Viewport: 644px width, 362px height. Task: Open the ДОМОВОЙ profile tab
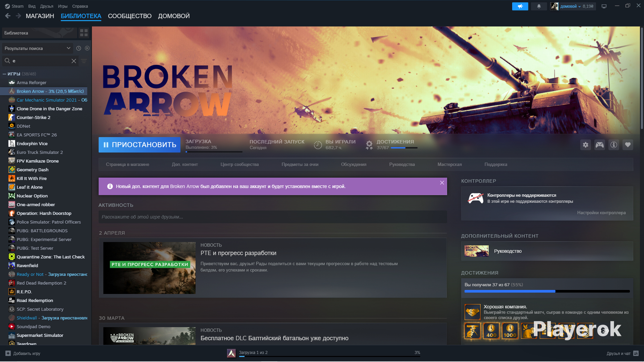[x=174, y=16]
